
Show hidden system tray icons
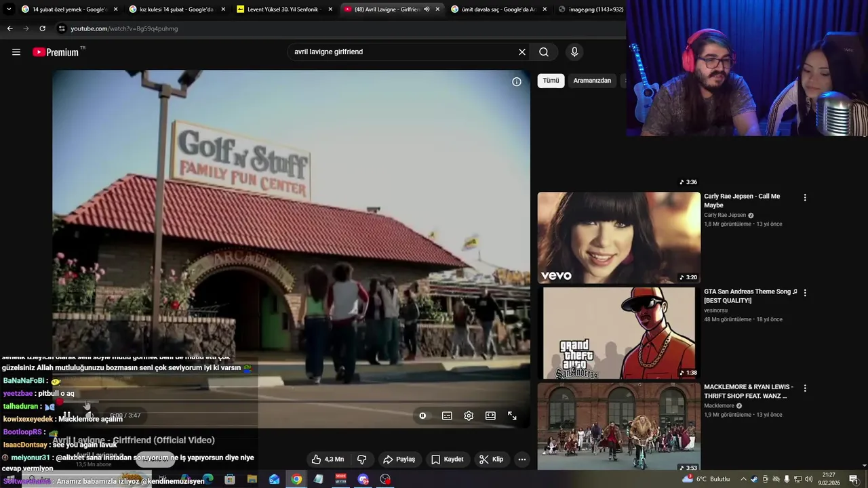point(743,479)
